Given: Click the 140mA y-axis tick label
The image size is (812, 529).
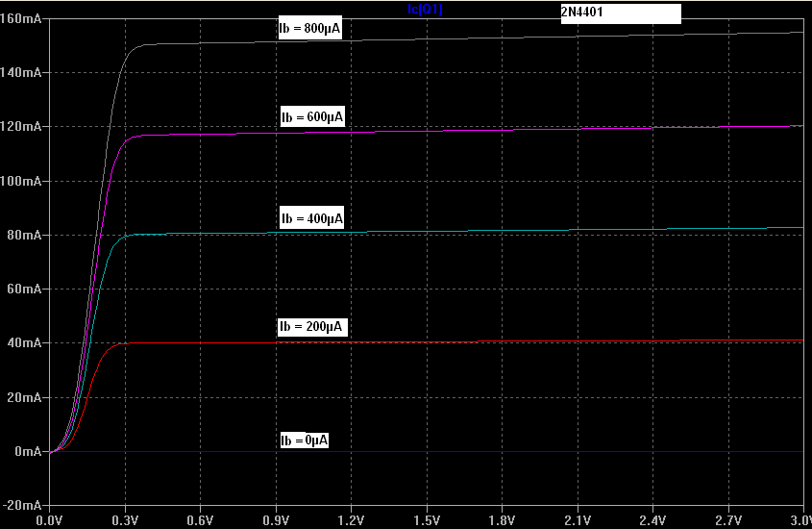Looking at the screenshot, I should pos(21,72).
